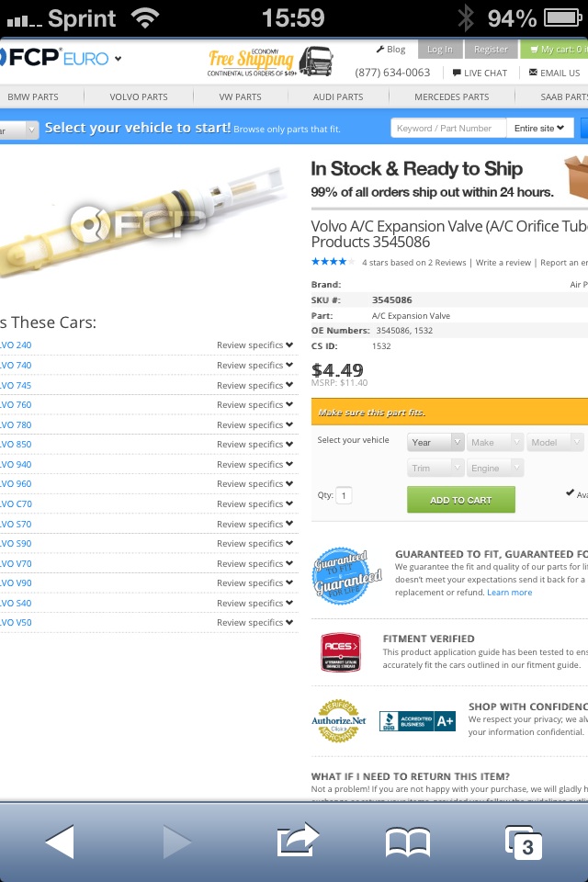The image size is (588, 882).
Task: Open Safari bookmarks book icon
Action: [408, 842]
